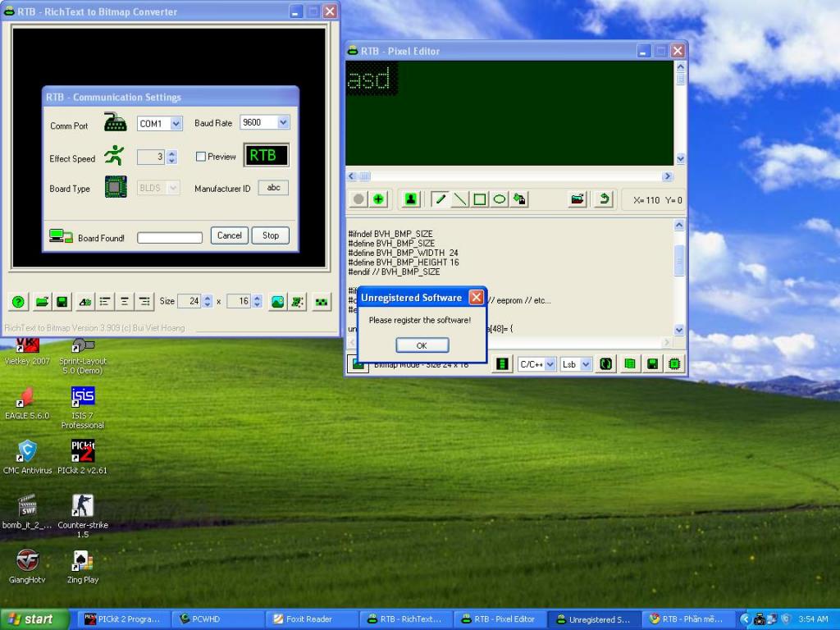Select the paint bucket Fill tool
840x630 pixels.
[519, 199]
